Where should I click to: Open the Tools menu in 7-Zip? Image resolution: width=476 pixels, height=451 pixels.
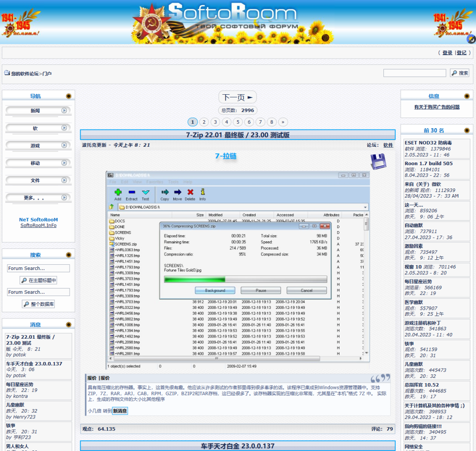pyautogui.click(x=173, y=182)
